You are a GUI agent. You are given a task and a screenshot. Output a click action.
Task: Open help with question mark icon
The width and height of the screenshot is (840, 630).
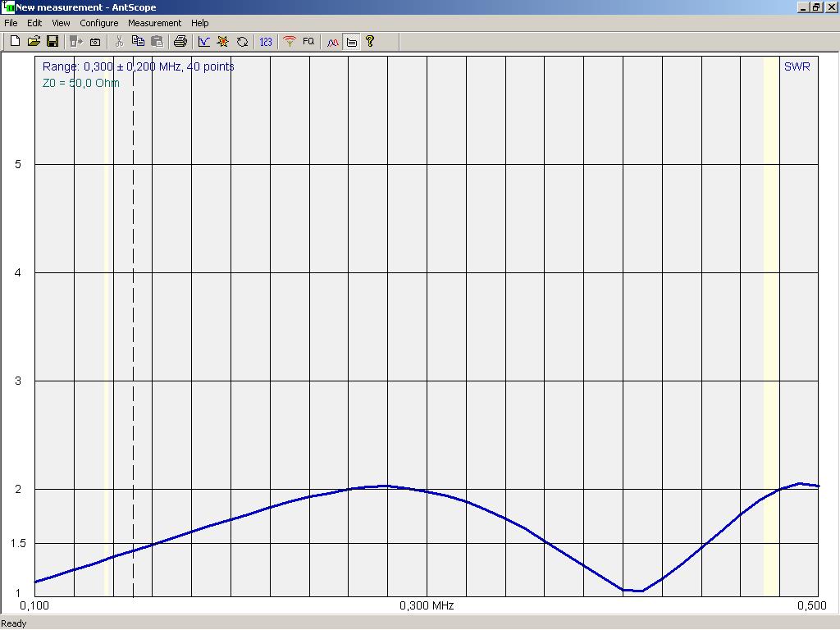tap(370, 41)
